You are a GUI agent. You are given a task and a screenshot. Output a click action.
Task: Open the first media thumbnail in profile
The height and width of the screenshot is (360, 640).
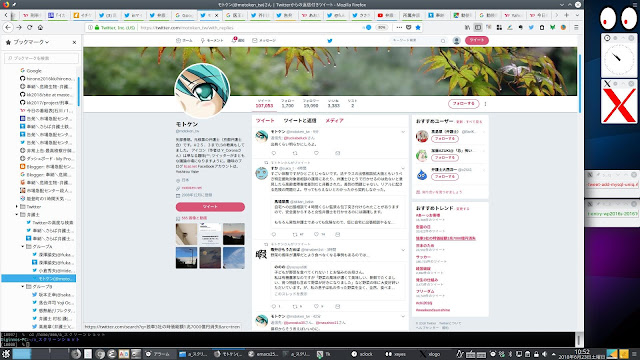click(x=186, y=234)
